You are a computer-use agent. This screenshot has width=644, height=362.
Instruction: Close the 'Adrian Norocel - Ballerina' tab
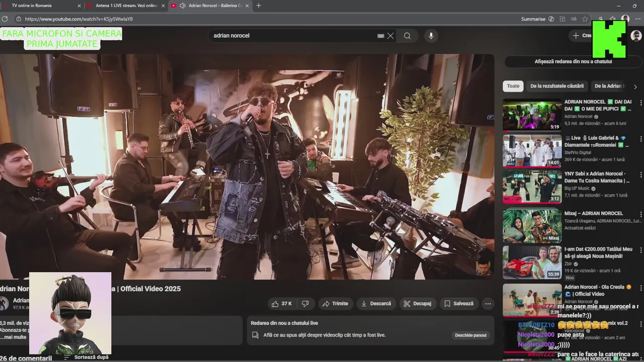[x=247, y=6]
